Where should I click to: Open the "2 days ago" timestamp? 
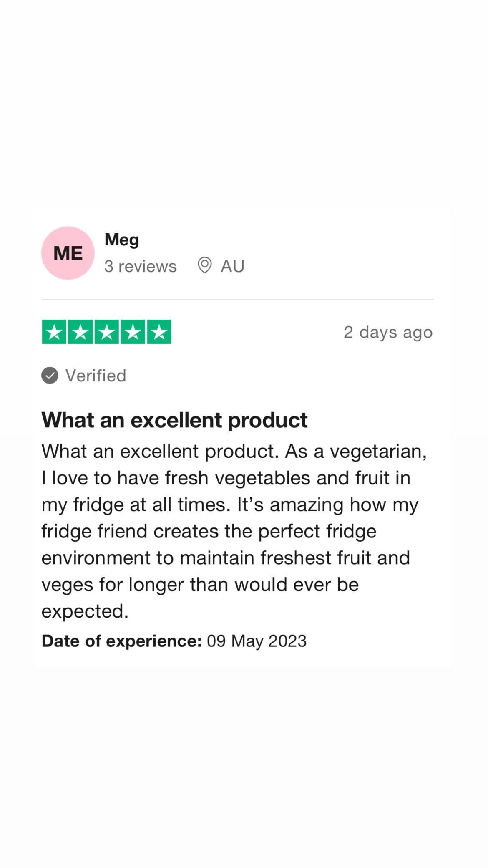click(x=388, y=333)
